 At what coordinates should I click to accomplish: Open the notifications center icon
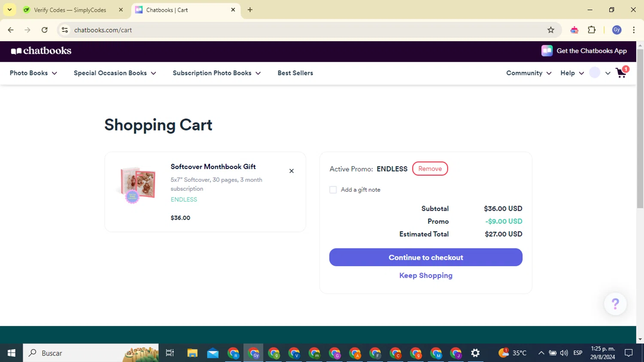pos(629,353)
